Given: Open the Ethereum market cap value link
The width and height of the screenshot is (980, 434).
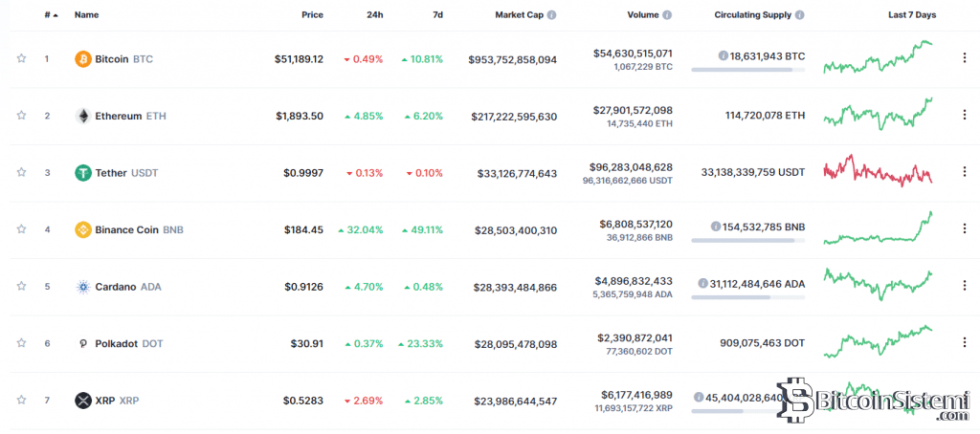Looking at the screenshot, I should pos(514,117).
